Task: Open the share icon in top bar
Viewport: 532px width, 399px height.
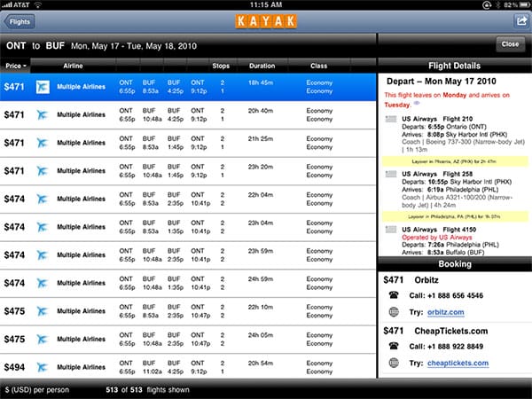Action: tap(521, 21)
